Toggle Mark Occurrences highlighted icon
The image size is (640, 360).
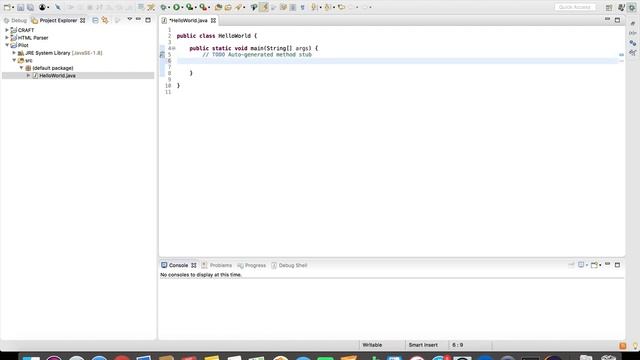click(264, 7)
